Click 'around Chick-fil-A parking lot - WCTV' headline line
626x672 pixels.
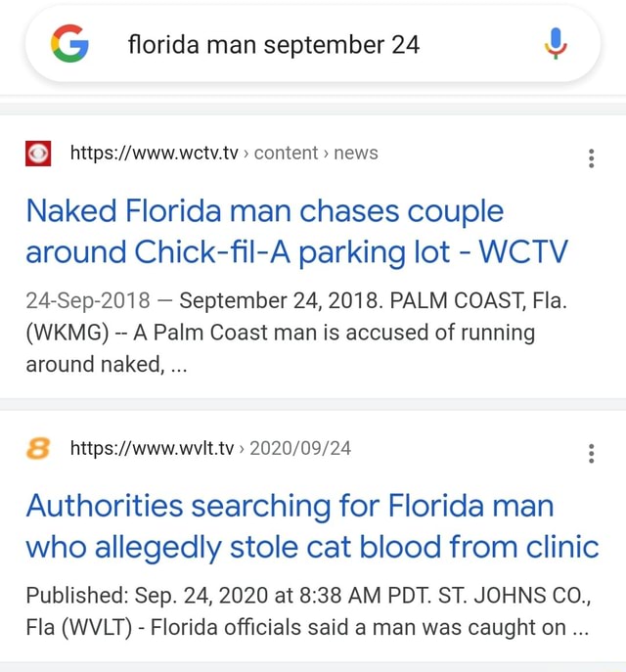(x=297, y=252)
